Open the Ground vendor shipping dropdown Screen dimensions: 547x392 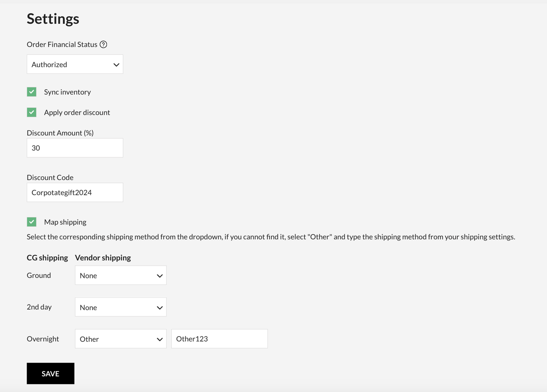pos(120,275)
